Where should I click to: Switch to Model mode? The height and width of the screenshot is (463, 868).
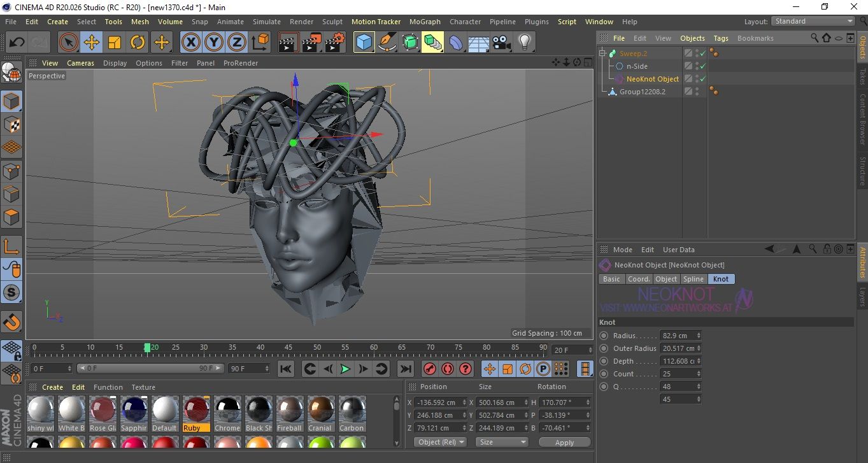(x=11, y=101)
